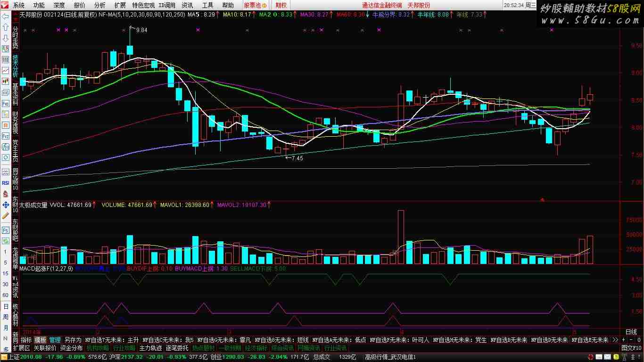Click the plus zoom button beside templates

tap(624, 340)
